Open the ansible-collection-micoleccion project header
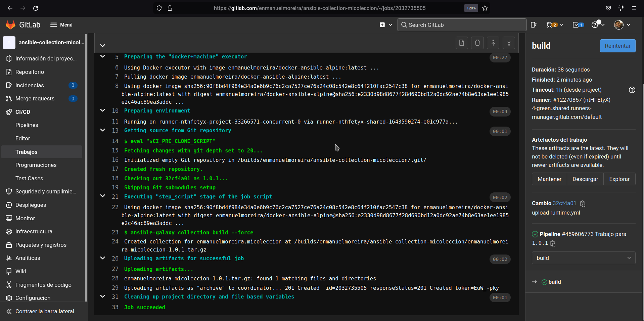 [43, 42]
